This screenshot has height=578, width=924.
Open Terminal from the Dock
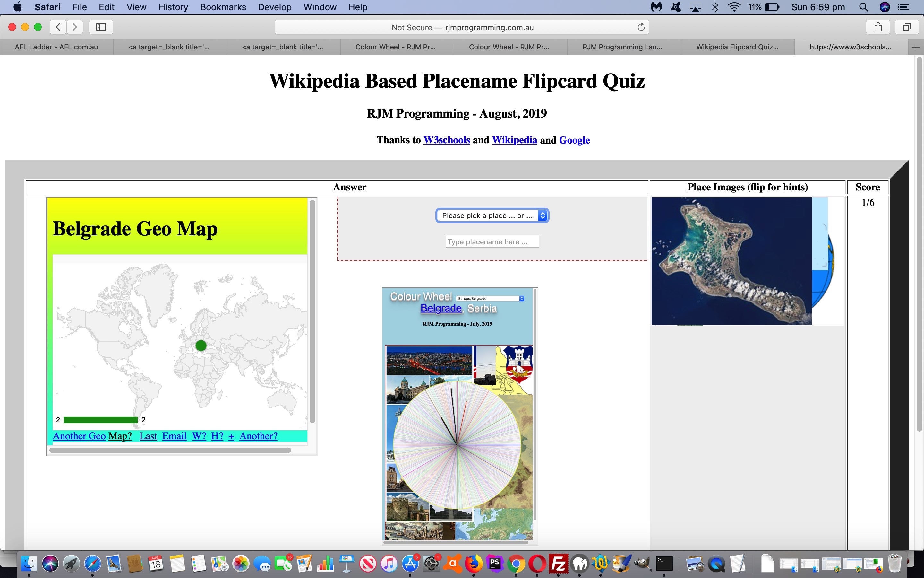(x=664, y=563)
